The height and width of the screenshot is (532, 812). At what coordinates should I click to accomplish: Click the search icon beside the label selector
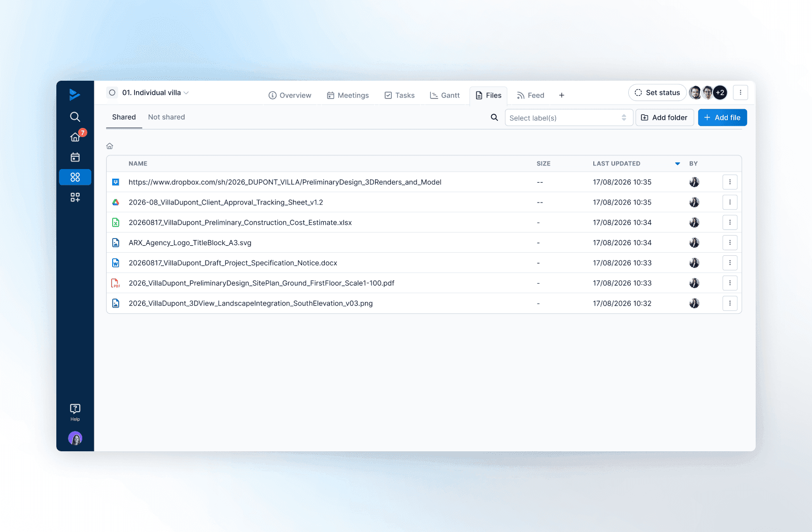[494, 118]
